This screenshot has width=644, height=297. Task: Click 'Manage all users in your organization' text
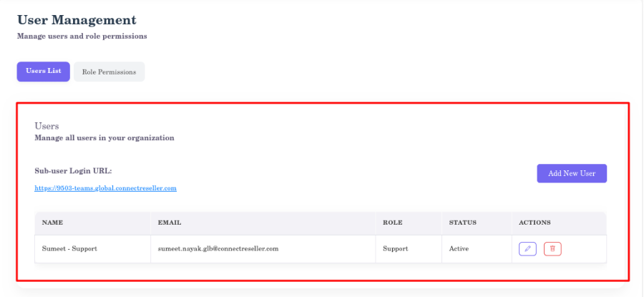pyautogui.click(x=104, y=137)
